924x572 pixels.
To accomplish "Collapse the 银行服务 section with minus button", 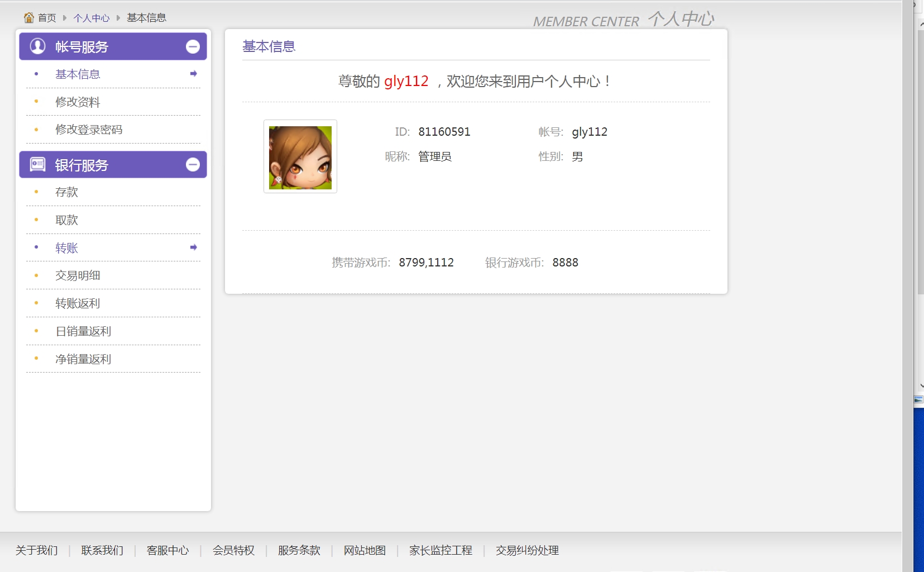I will [x=193, y=165].
